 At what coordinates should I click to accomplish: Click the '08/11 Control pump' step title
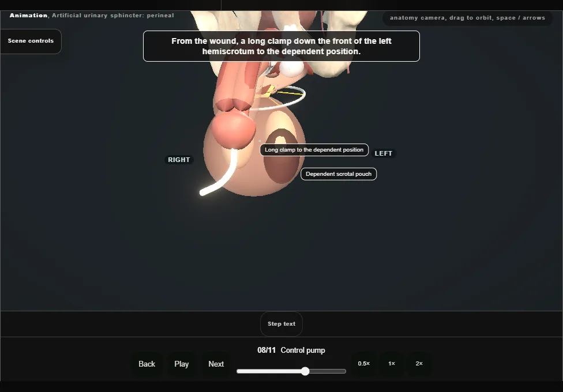tap(291, 350)
